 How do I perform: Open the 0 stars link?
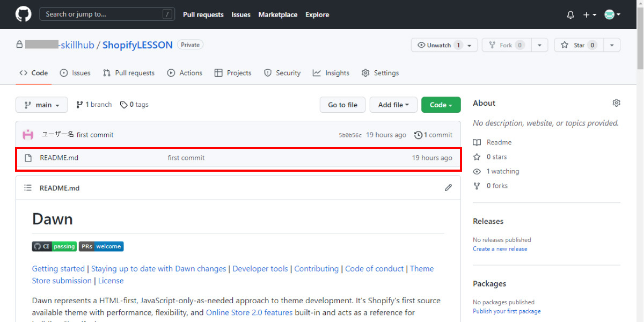tap(490, 157)
